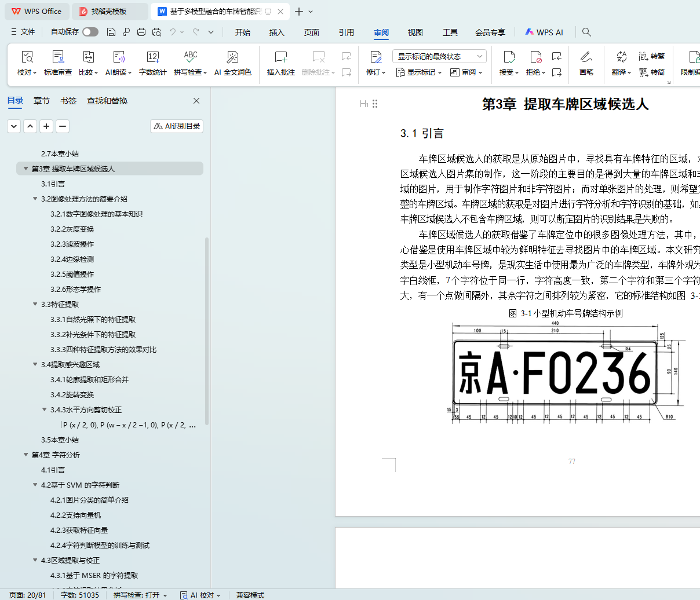The image size is (700, 600).
Task: Click the search magnifier icon in ribbon
Action: pyautogui.click(x=586, y=32)
